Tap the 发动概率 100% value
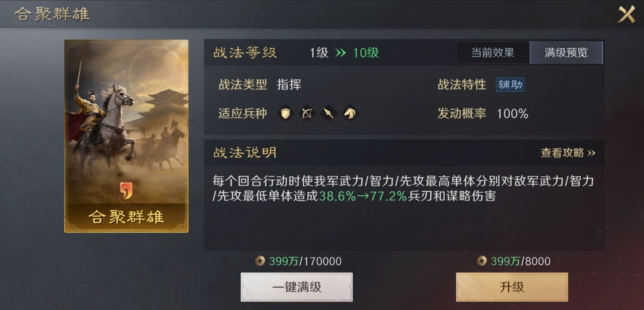 512,114
